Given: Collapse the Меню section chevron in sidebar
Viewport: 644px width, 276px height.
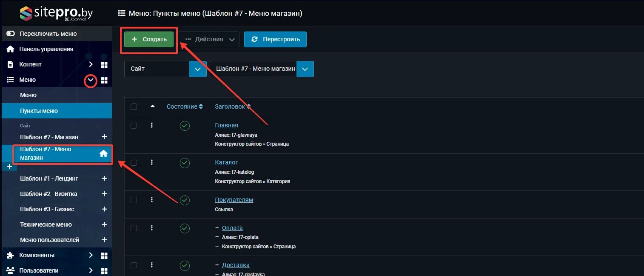Looking at the screenshot, I should pos(90,80).
